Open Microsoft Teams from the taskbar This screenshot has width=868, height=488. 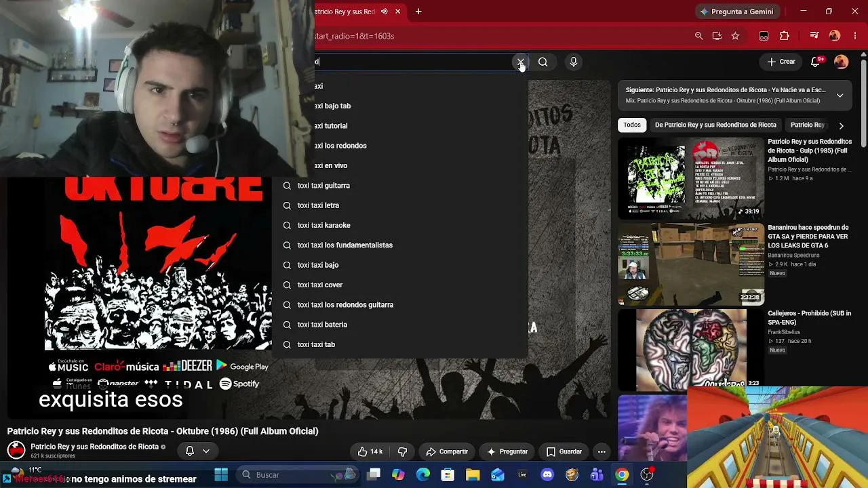click(597, 474)
